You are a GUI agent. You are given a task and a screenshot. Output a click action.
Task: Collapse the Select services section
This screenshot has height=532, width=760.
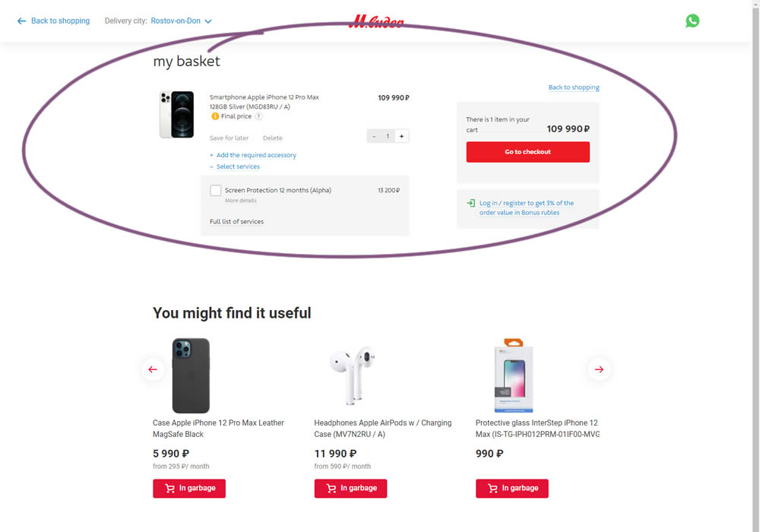(x=237, y=166)
